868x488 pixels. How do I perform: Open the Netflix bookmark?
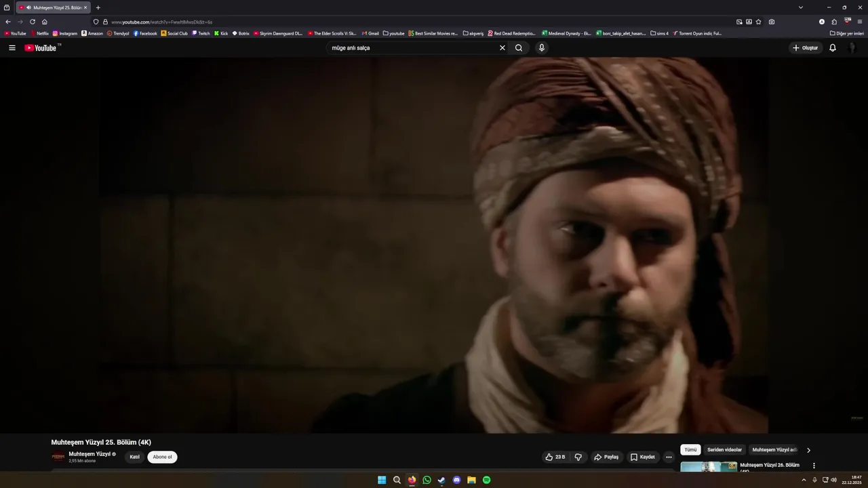click(x=39, y=33)
